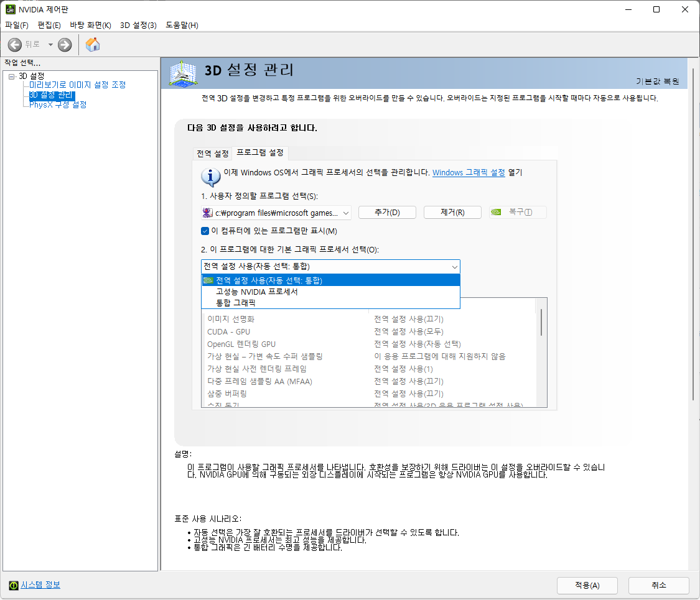700x600 pixels.
Task: Select the 삼중 버퍼링 setting row
Action: pos(369,394)
